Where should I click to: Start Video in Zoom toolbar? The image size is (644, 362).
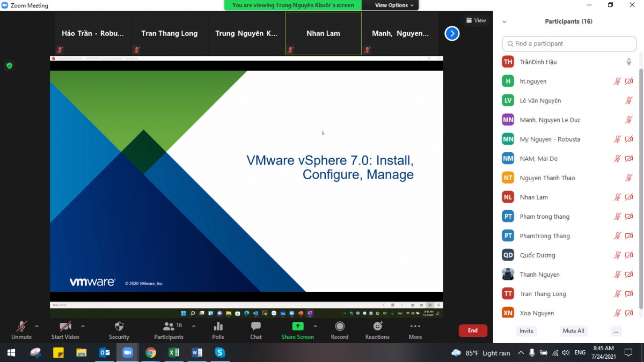tap(65, 330)
